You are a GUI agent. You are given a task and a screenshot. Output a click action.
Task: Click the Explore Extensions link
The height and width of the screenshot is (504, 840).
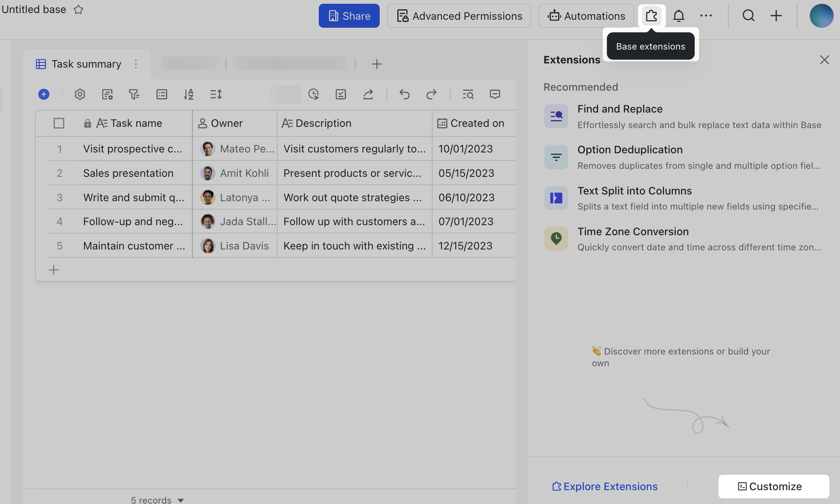pyautogui.click(x=604, y=486)
